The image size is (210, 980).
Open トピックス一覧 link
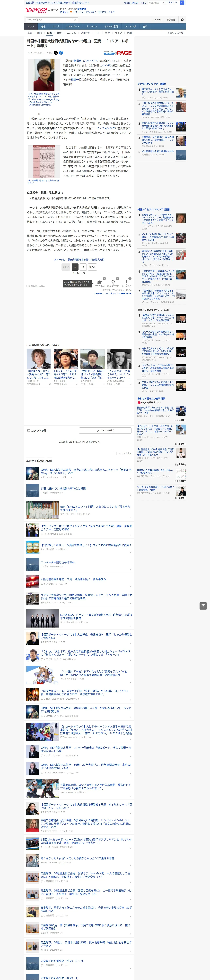tap(175, 33)
